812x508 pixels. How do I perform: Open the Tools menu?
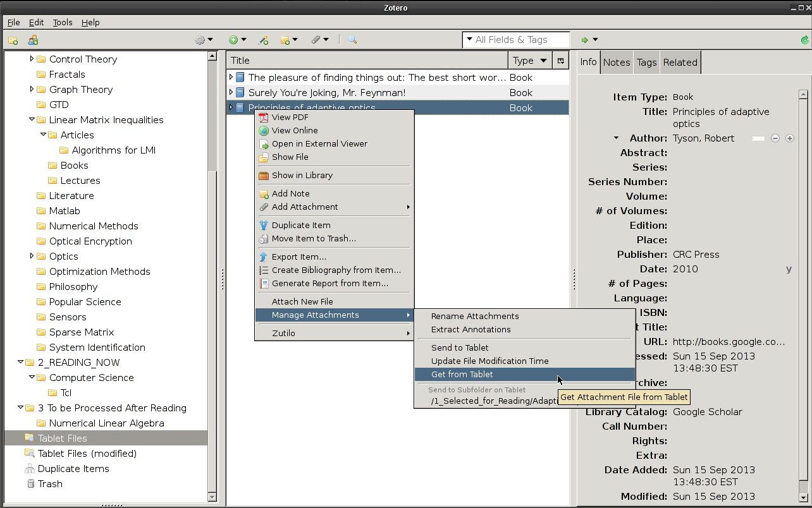click(x=63, y=22)
